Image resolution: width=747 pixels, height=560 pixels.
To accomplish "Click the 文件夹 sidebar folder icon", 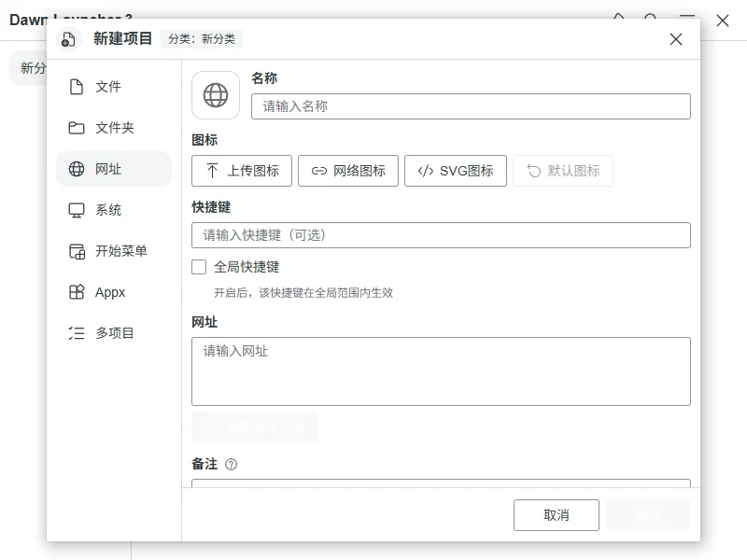I will click(77, 128).
